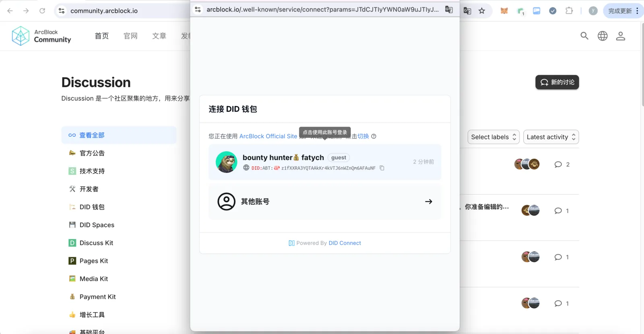The width and height of the screenshot is (644, 334).
Task: Click the DID address text z1fXXRA3YQTAAkKr4kVTJ6nWZnQm6AFAuNF
Action: [328, 168]
